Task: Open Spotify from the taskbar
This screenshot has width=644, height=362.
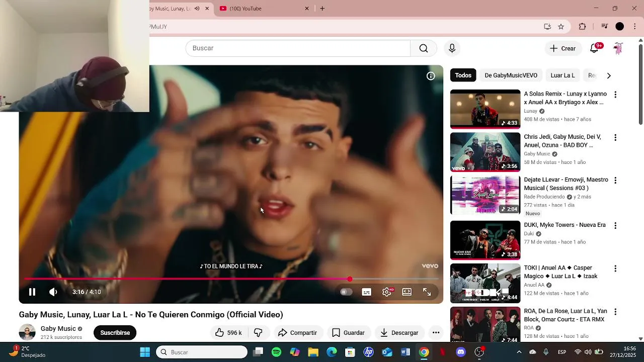Action: point(276,352)
